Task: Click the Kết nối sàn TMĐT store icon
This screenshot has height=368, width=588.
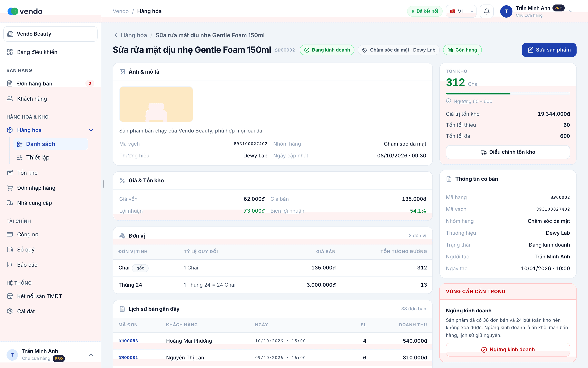Action: pos(10,296)
